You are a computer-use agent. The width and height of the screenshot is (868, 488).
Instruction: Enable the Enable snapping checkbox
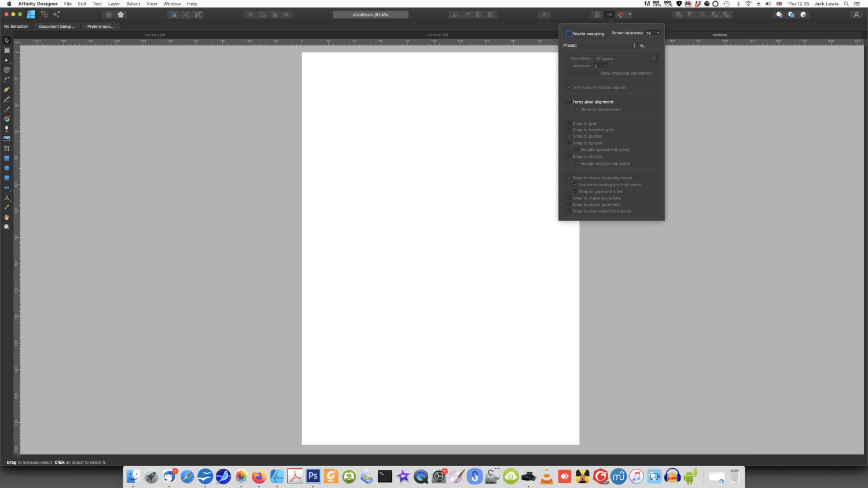click(569, 34)
